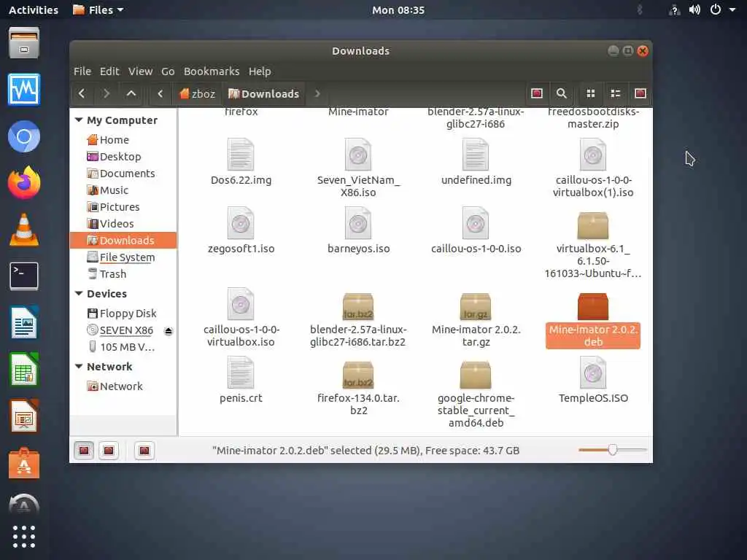Image resolution: width=747 pixels, height=560 pixels.
Task: Open the Help menu
Action: 260,71
